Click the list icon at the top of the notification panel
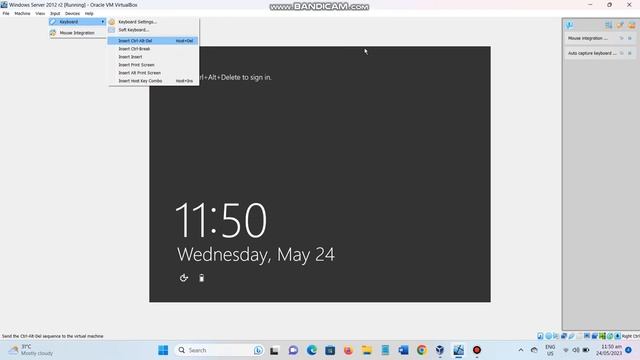 (608, 25)
